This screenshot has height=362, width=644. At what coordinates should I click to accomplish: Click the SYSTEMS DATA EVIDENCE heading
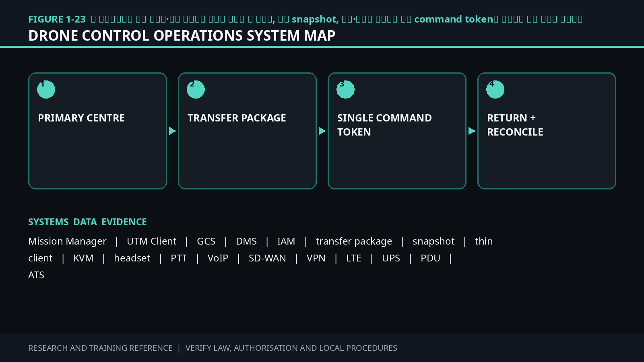coord(87,222)
